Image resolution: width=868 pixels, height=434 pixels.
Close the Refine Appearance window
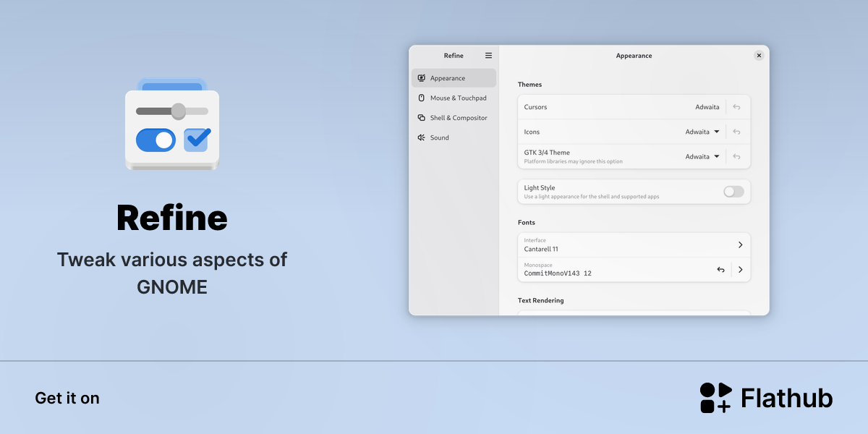(x=759, y=56)
